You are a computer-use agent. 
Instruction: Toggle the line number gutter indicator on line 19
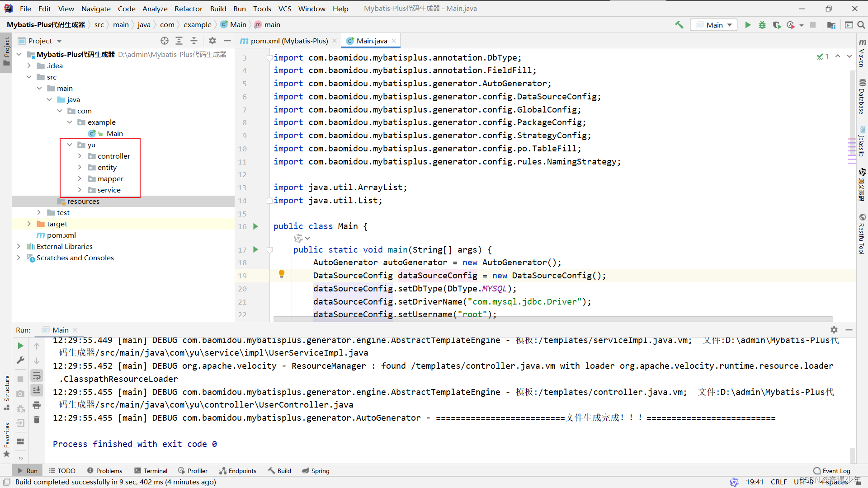point(281,273)
